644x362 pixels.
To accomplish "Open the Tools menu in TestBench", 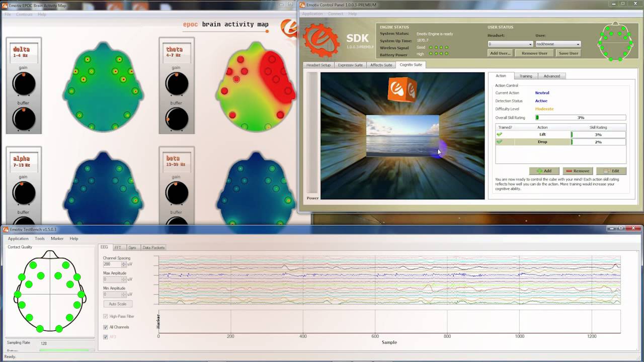I will pos(40,238).
